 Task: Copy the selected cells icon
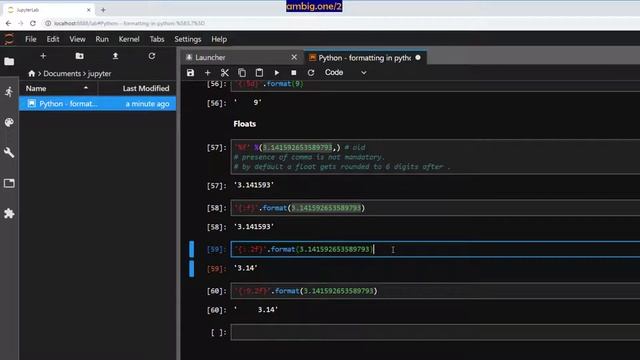click(242, 73)
